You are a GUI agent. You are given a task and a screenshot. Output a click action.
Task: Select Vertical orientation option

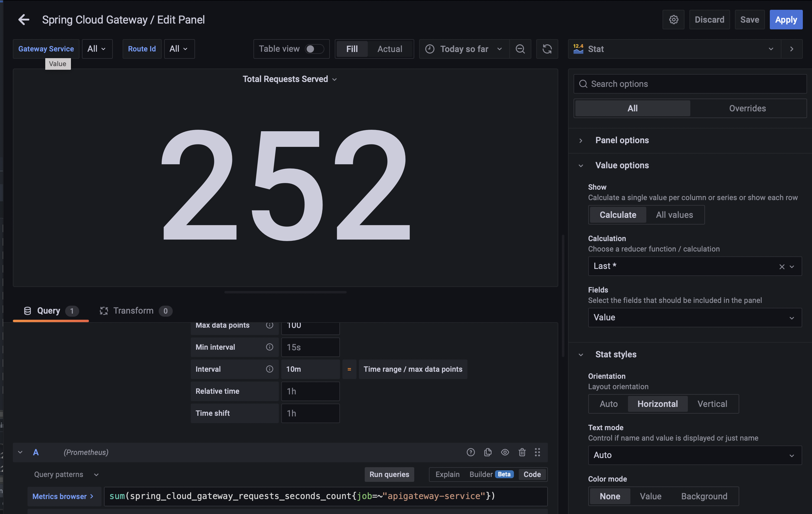tap(712, 404)
